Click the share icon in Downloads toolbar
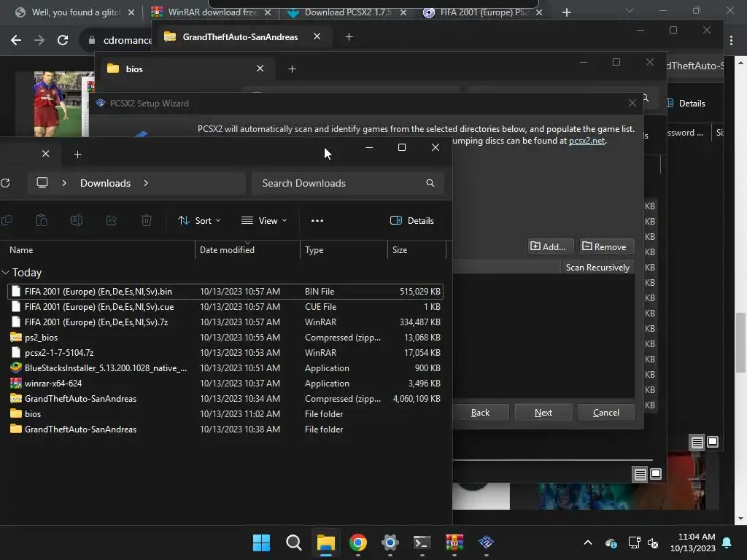 [112, 220]
